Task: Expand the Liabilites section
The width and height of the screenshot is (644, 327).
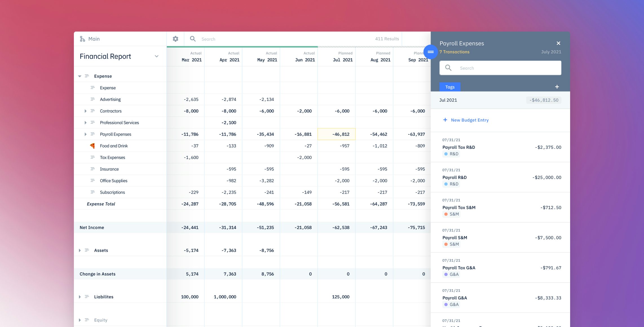Action: (x=80, y=297)
